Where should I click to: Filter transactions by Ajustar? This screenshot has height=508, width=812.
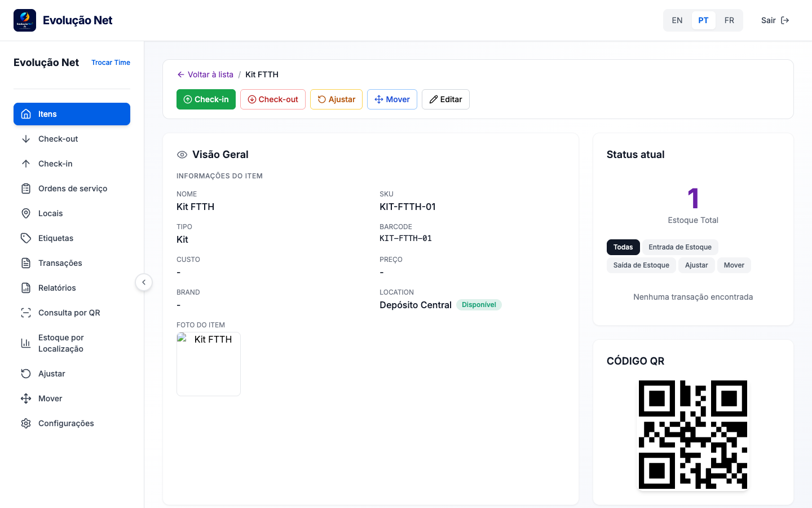[x=696, y=265]
